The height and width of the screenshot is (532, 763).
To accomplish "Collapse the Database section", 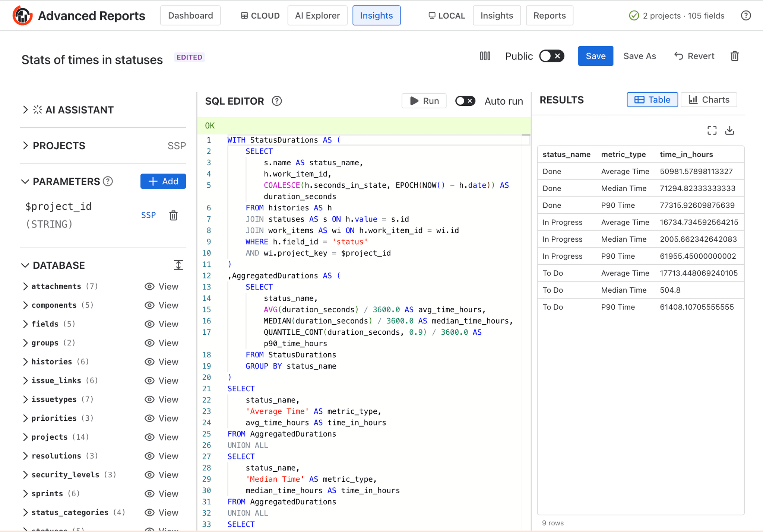I will [x=25, y=265].
